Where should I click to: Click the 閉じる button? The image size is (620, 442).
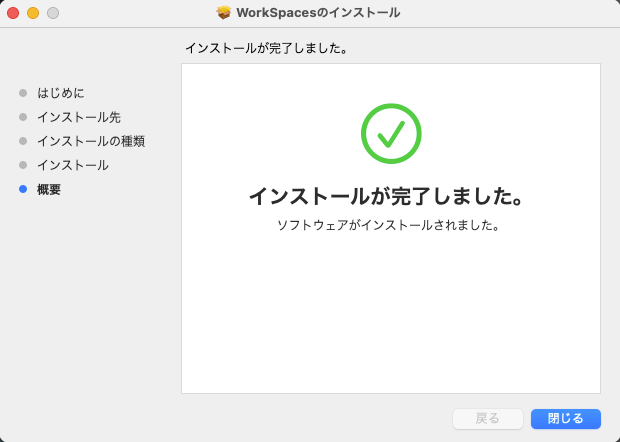click(565, 419)
